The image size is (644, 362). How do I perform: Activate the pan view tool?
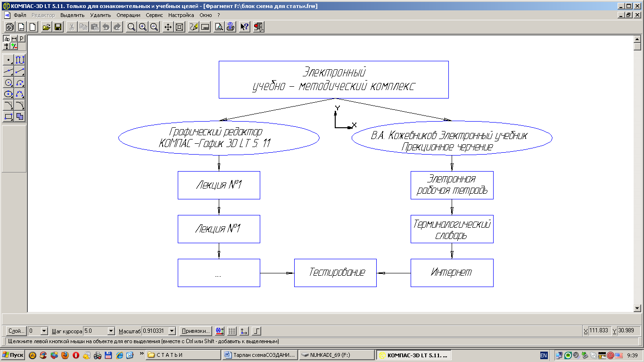pyautogui.click(x=168, y=27)
